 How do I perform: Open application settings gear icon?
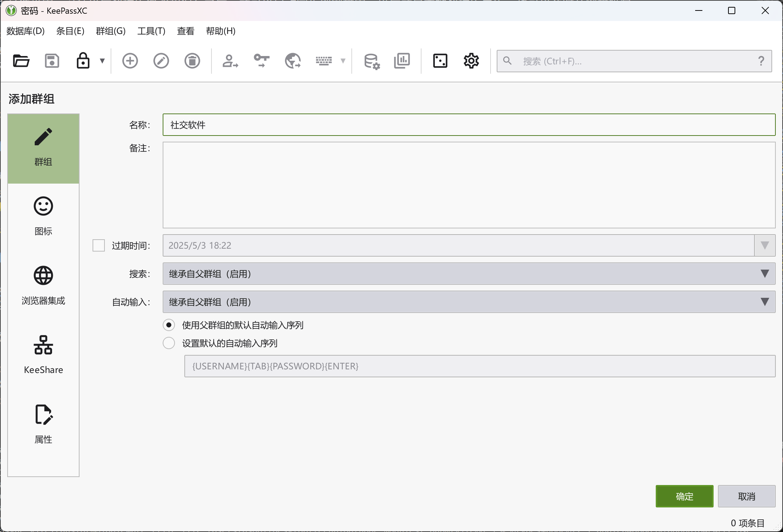[x=471, y=61]
